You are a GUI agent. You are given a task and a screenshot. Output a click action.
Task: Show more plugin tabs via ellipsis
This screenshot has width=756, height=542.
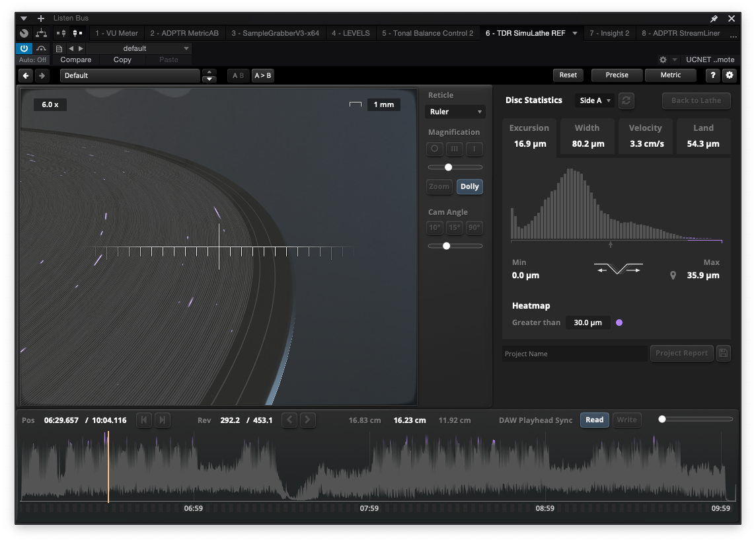tap(734, 35)
